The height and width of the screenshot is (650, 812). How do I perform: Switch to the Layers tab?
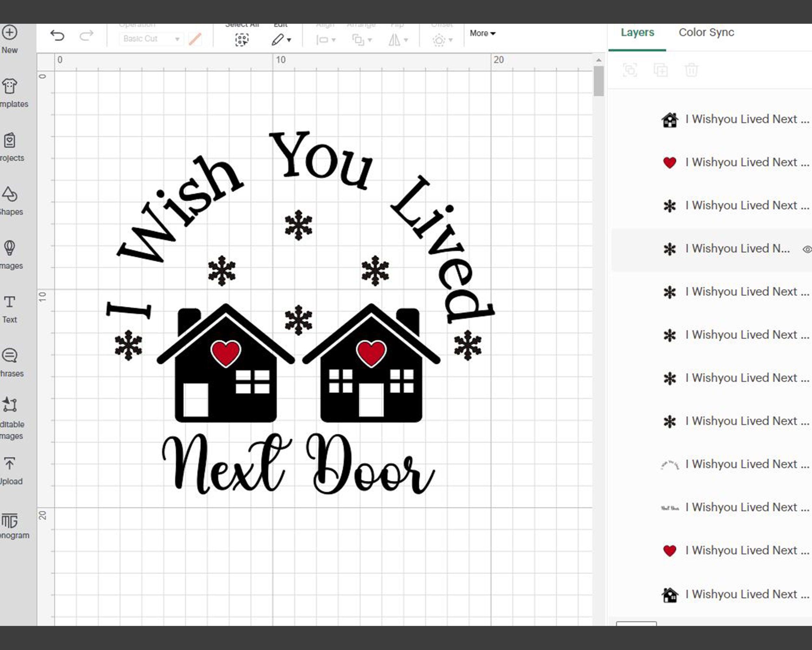click(637, 32)
